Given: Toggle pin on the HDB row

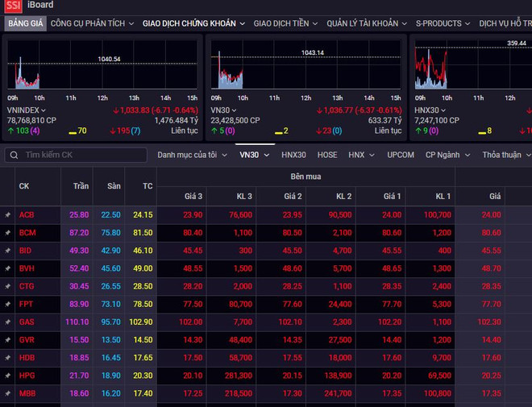Looking at the screenshot, I should [7, 357].
